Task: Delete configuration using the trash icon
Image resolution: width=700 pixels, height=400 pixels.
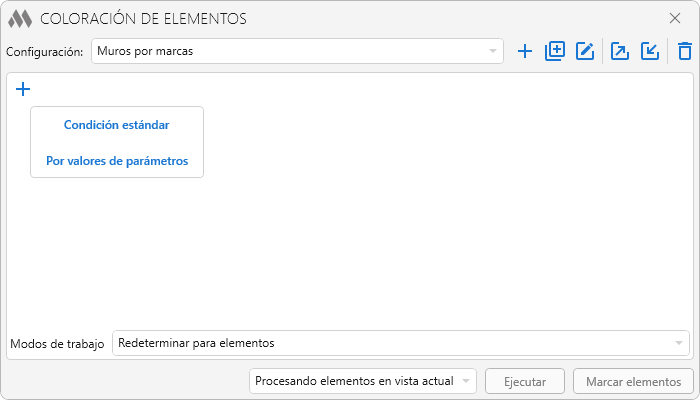Action: pyautogui.click(x=684, y=51)
